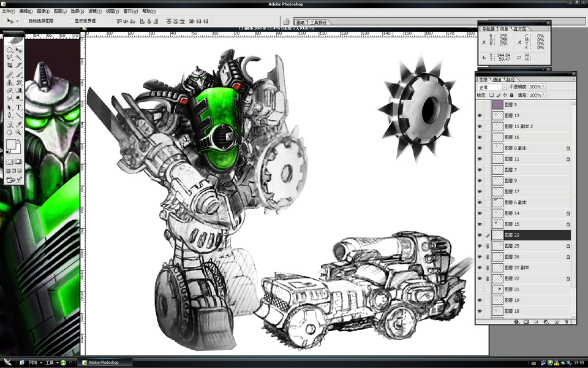This screenshot has height=368, width=588.
Task: Switch to the 直方图 histogram tab
Action: 520,29
